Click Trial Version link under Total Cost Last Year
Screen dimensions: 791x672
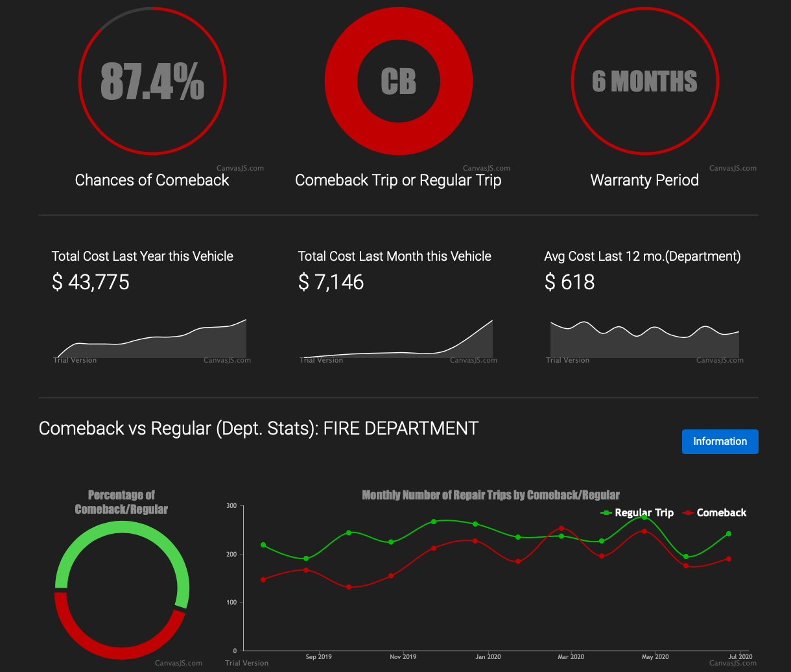click(x=75, y=360)
